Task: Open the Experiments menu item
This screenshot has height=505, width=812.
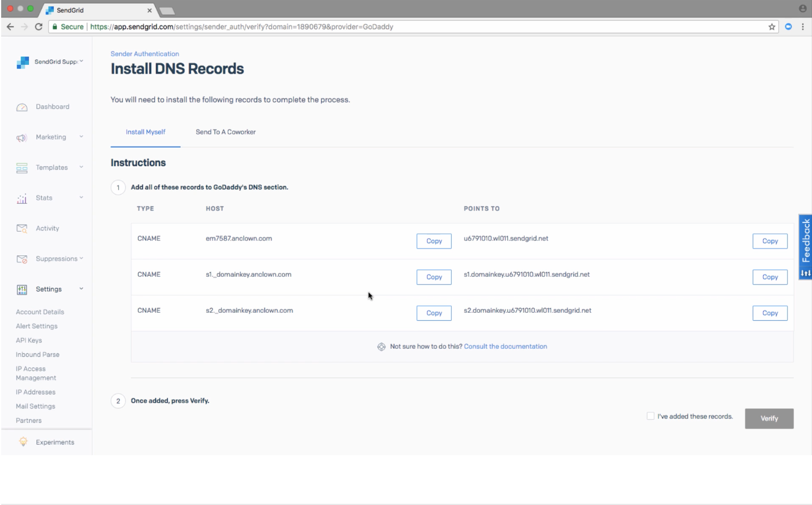Action: point(55,442)
